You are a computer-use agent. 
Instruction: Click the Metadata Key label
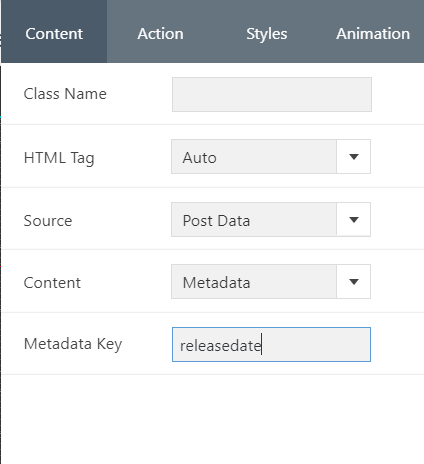tap(73, 344)
